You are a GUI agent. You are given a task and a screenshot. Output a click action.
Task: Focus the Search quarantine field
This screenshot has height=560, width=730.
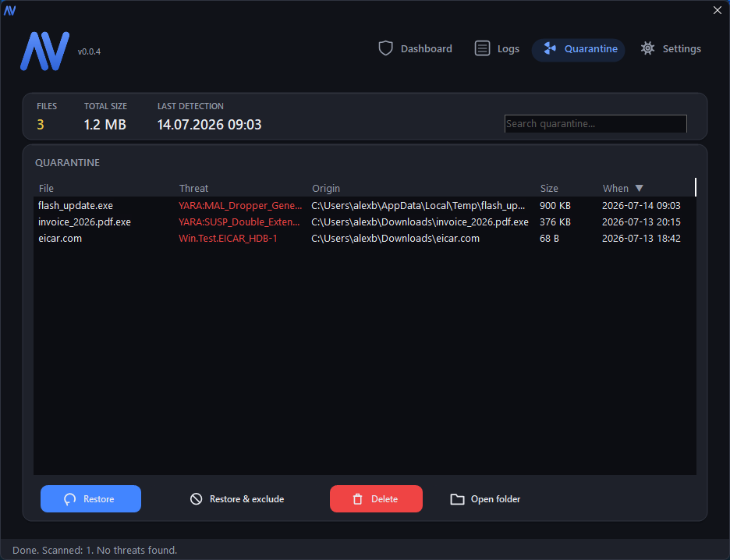[595, 124]
